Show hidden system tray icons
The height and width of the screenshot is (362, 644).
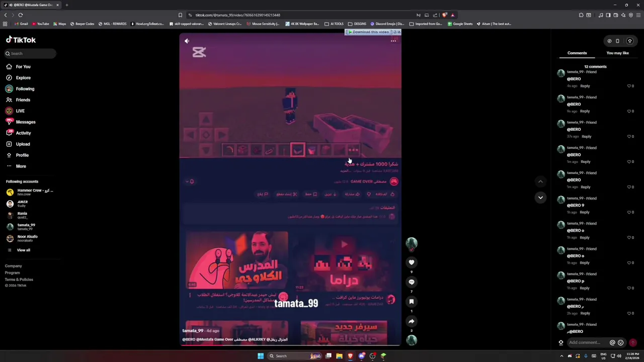pos(562,356)
